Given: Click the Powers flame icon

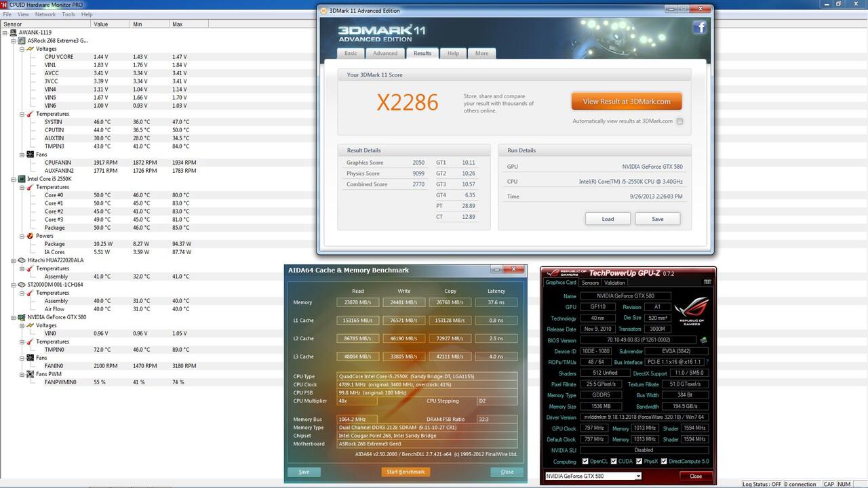Looking at the screenshot, I should pyautogui.click(x=30, y=236).
